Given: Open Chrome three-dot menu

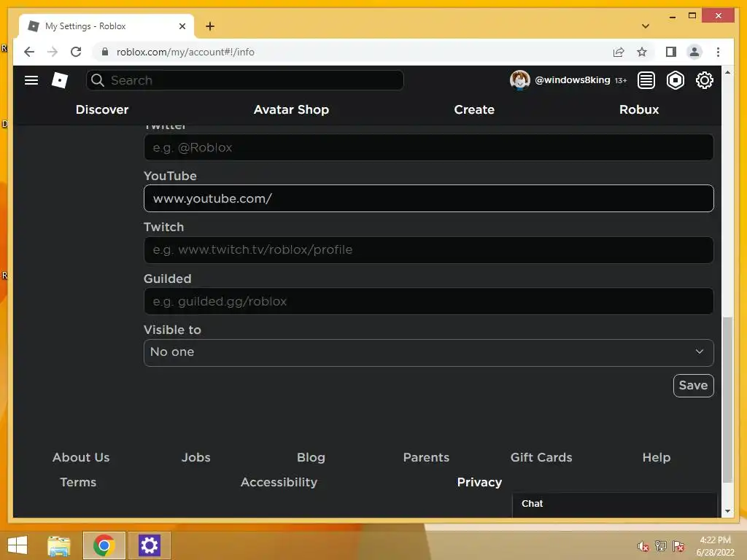Looking at the screenshot, I should [x=718, y=52].
